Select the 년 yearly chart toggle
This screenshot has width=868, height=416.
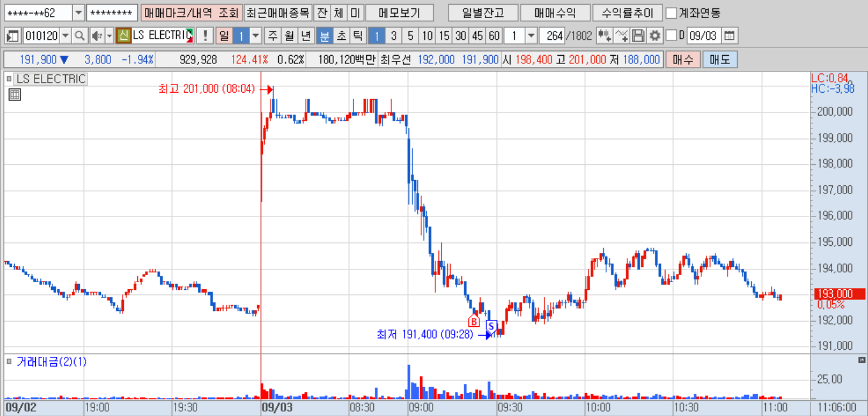(x=305, y=36)
